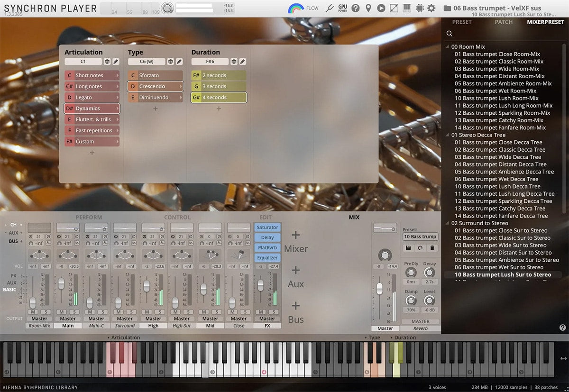Collapse the Duration keyboard section triangle
This screenshot has height=392, width=569.
392,338
